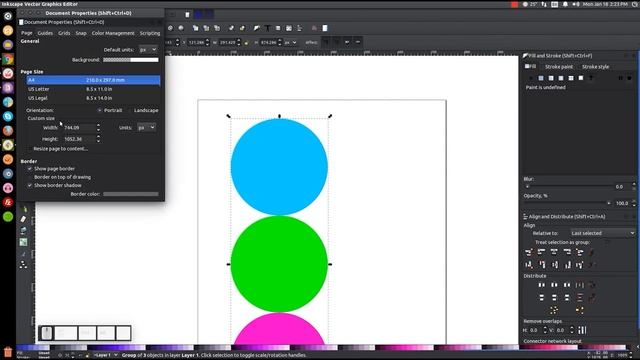Select radial gradient fill type icon
This screenshot has width=640, height=360.
tap(561, 78)
